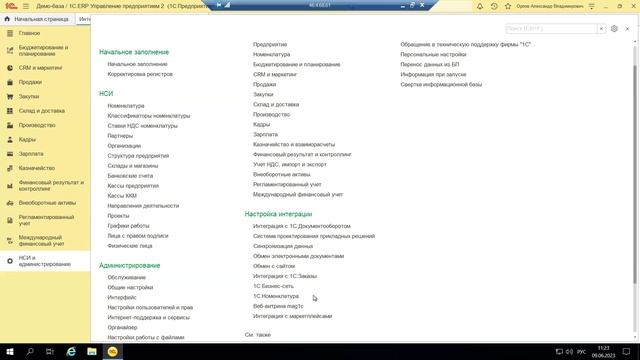The width and height of the screenshot is (640, 360).
Task: Open Организации link
Action: [124, 146]
